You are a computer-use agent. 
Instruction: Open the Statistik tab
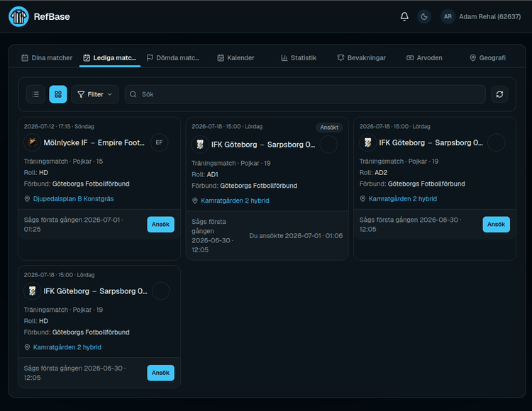(299, 58)
